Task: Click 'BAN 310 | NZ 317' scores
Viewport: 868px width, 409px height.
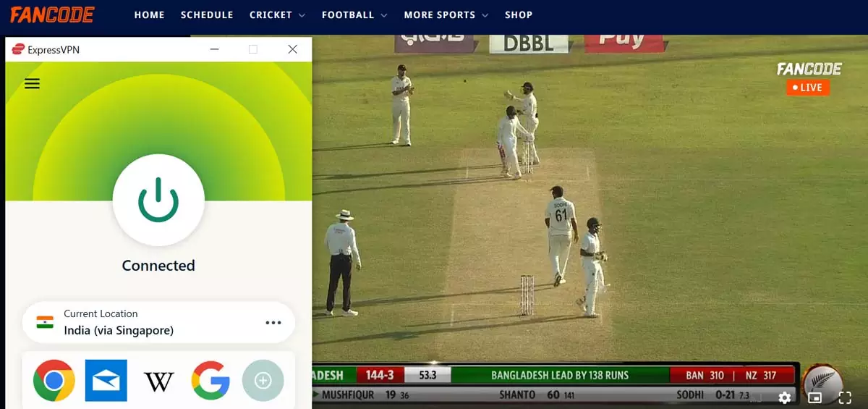Action: coord(731,376)
